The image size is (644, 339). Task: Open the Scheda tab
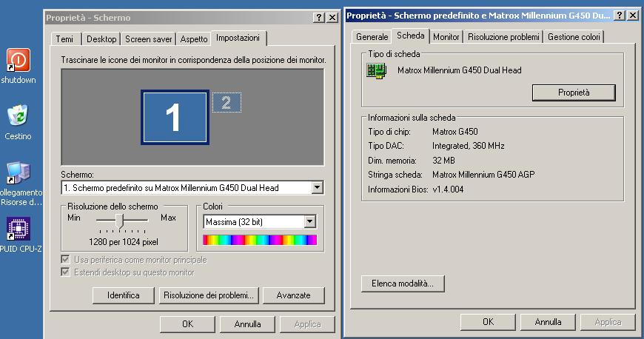tap(411, 36)
